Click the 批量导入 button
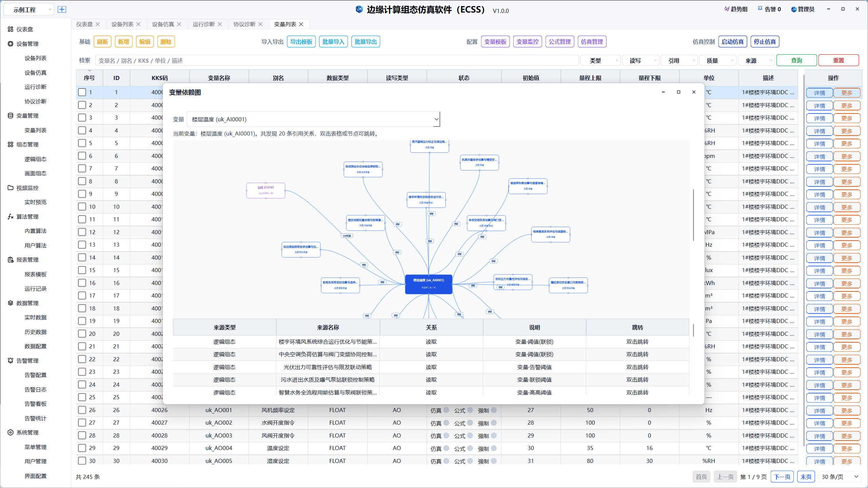The image size is (868, 488). point(333,42)
